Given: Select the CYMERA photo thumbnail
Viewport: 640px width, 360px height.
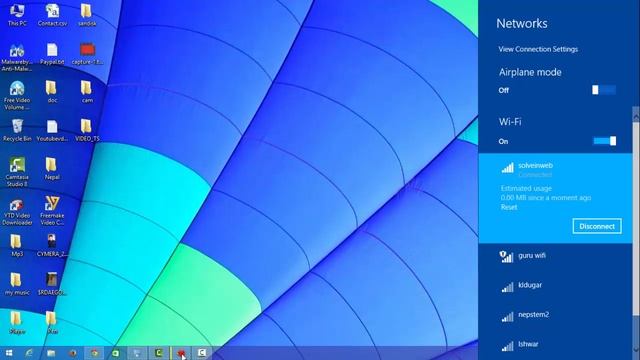Looking at the screenshot, I should point(52,245).
